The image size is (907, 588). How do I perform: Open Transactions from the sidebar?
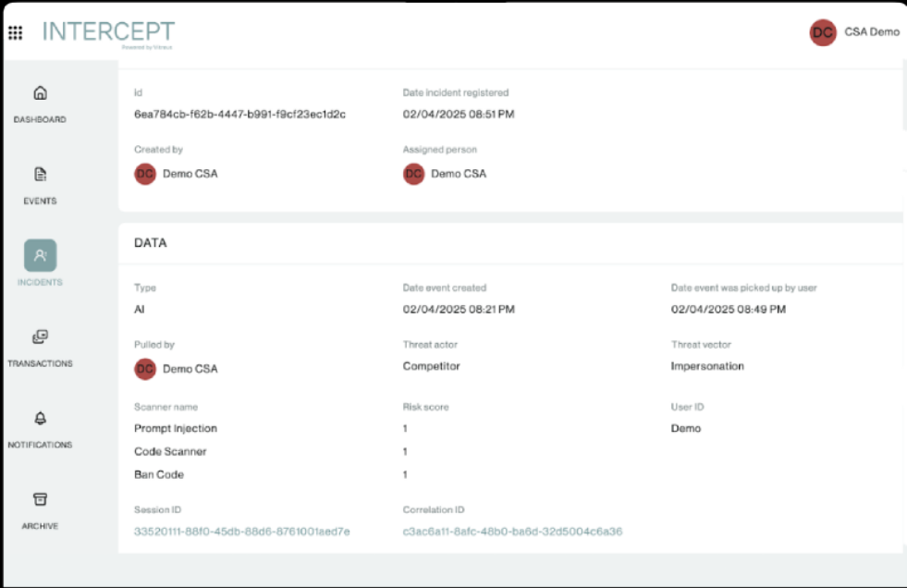pos(39,337)
